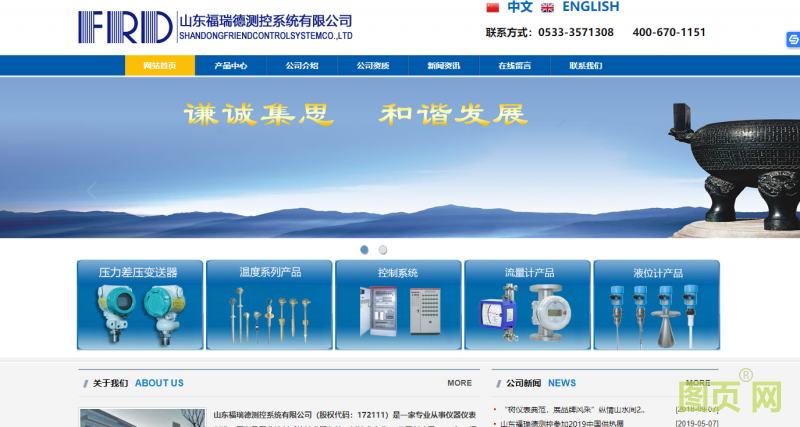Switch language to 中文
Screen dimensions: 800x427
tap(520, 7)
